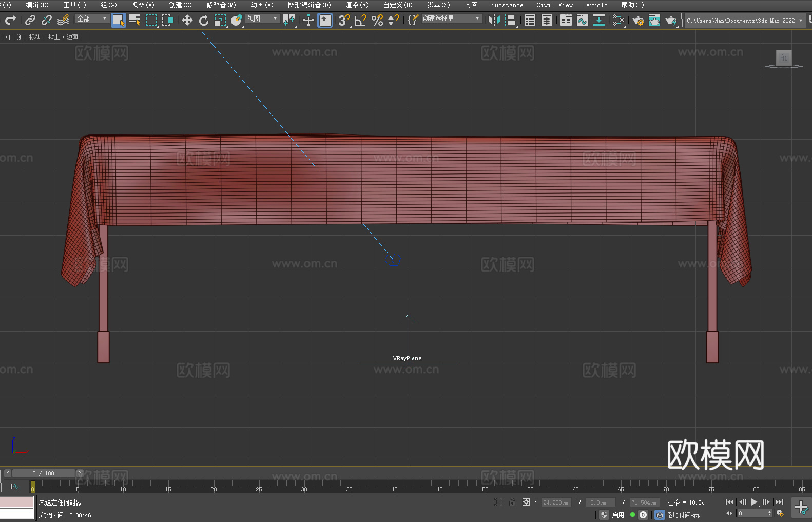Click the Isolate Selection toggle icon
Image resolution: width=812 pixels, height=522 pixels.
(x=498, y=502)
